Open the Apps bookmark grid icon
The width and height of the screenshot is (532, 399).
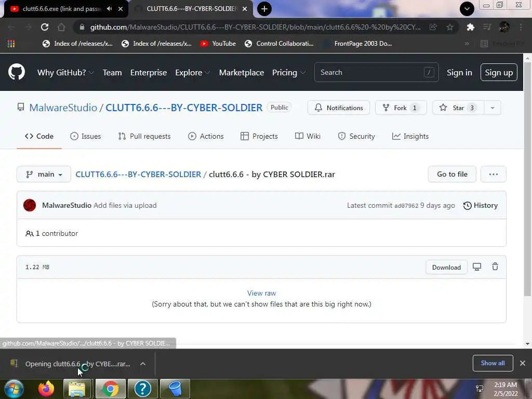[11, 44]
